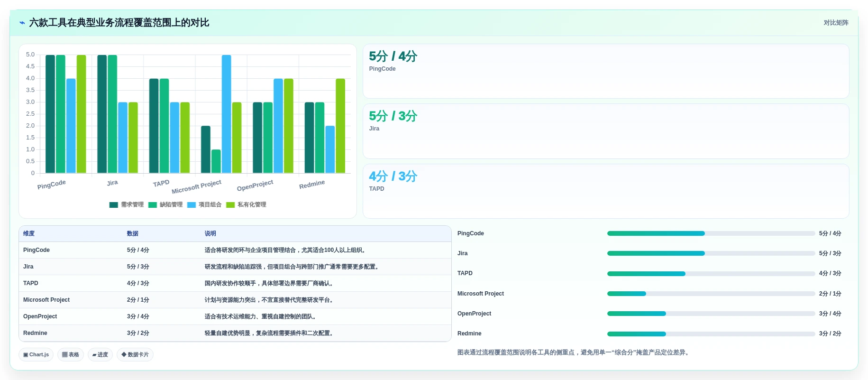Click the 对比矩阵 label in the header
This screenshot has width=868, height=380.
(836, 23)
